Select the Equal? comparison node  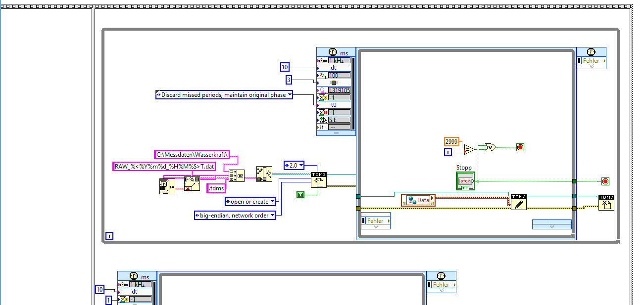[469, 149]
